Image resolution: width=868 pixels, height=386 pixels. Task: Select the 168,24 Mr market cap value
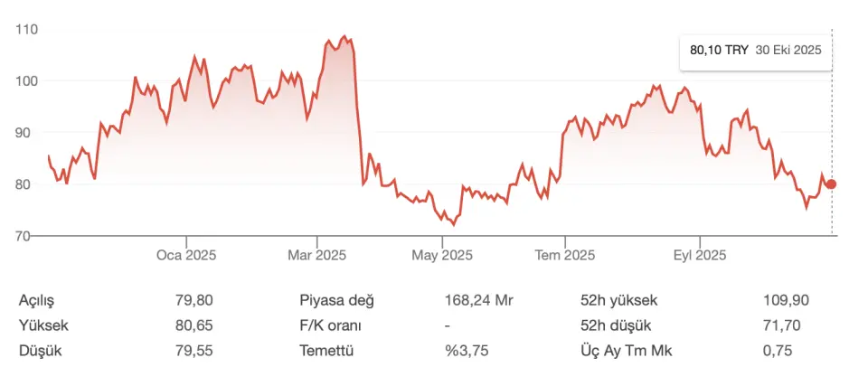tap(478, 300)
